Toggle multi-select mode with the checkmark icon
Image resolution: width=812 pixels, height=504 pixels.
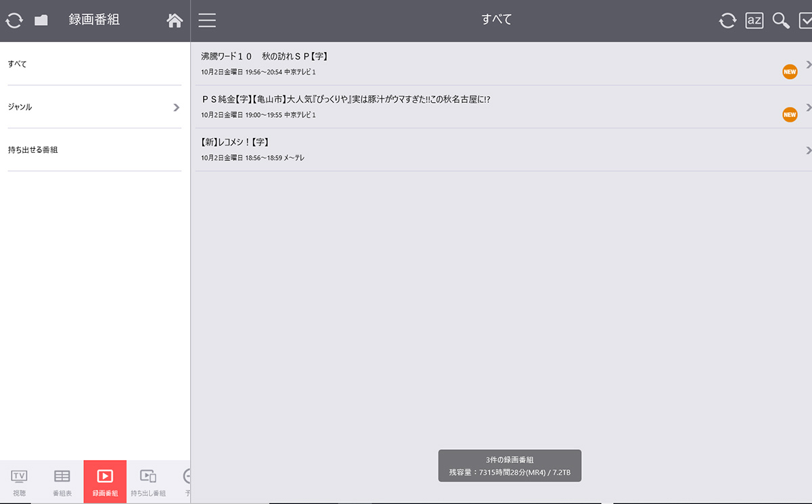[805, 20]
